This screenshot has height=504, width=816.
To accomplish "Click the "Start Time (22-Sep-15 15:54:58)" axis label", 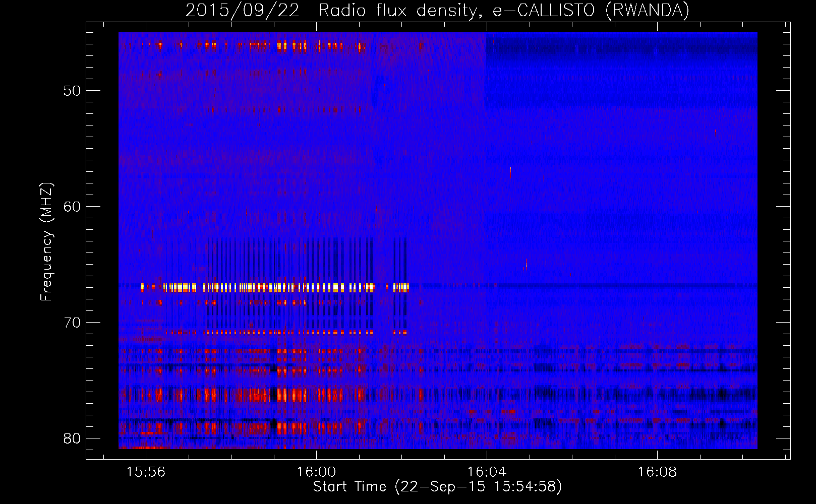I will click(437, 487).
